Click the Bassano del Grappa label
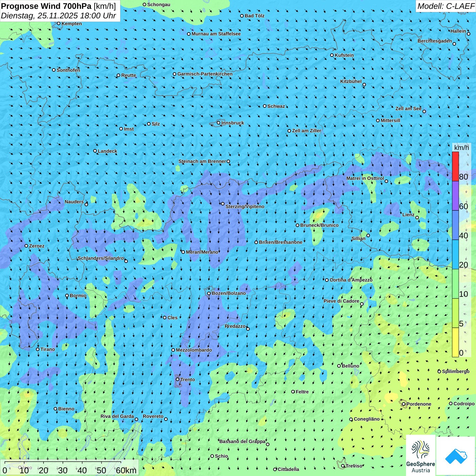 pyautogui.click(x=242, y=441)
